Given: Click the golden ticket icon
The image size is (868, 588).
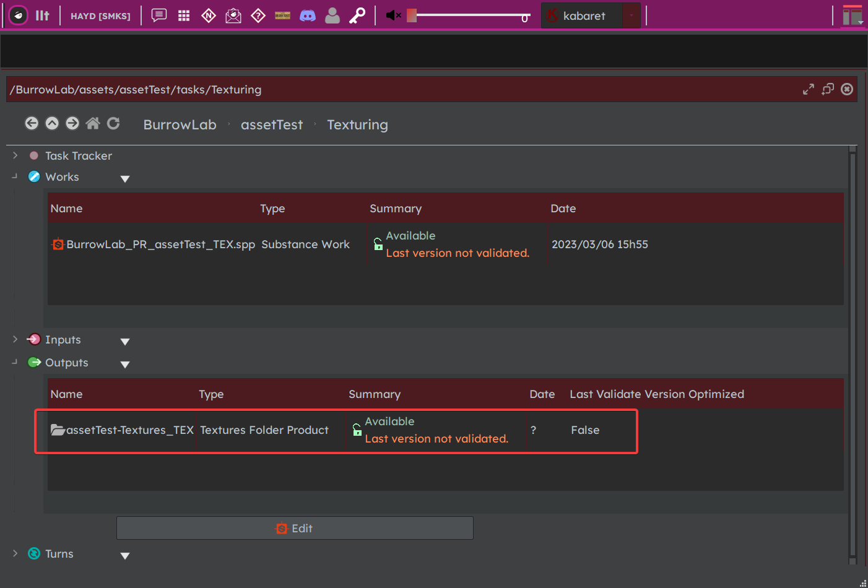Looking at the screenshot, I should tap(283, 15).
